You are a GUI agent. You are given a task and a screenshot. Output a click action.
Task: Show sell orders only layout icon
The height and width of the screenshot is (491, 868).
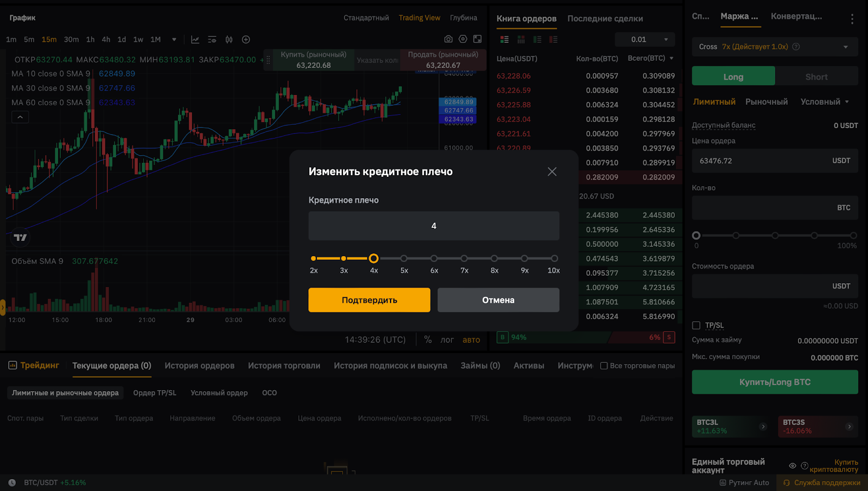coord(553,40)
